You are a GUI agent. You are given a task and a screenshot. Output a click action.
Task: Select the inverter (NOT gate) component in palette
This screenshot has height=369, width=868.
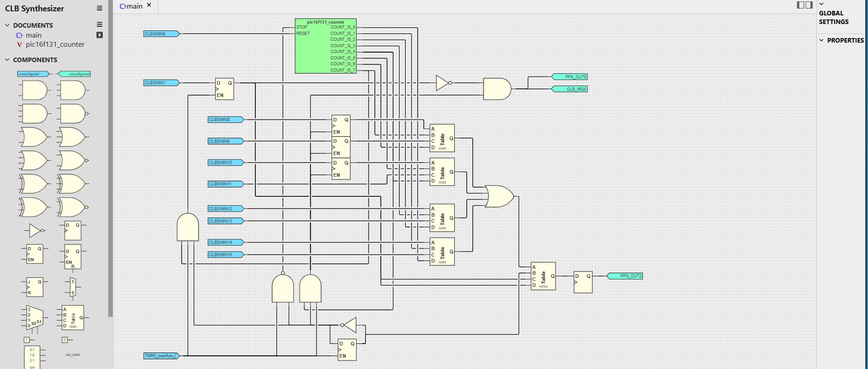[x=34, y=230]
